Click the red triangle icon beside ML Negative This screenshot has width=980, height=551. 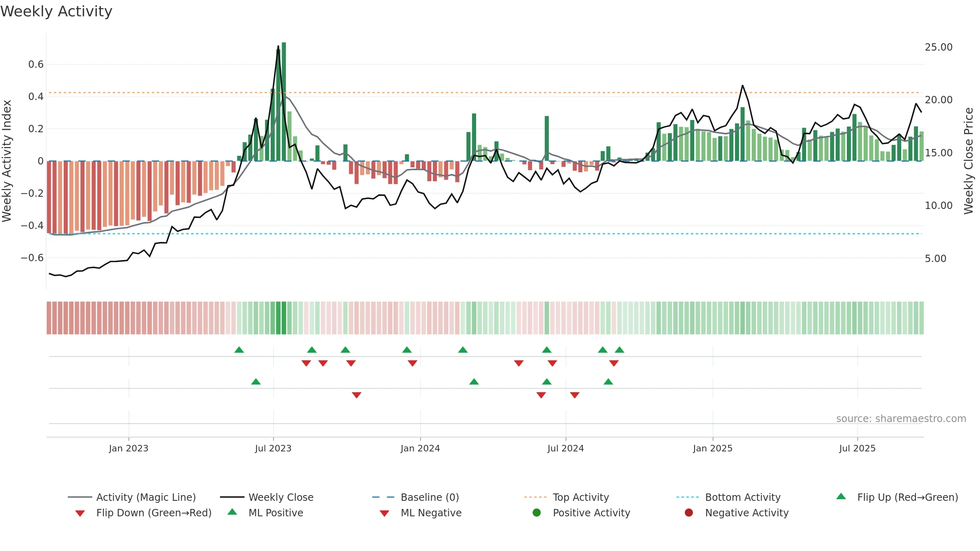click(384, 513)
